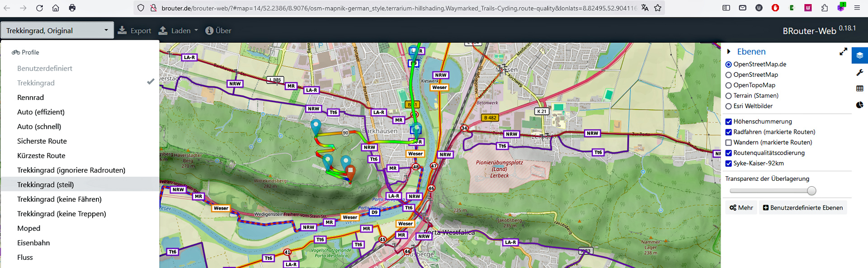Click the translate page icon
This screenshot has width=868, height=268.
645,8
